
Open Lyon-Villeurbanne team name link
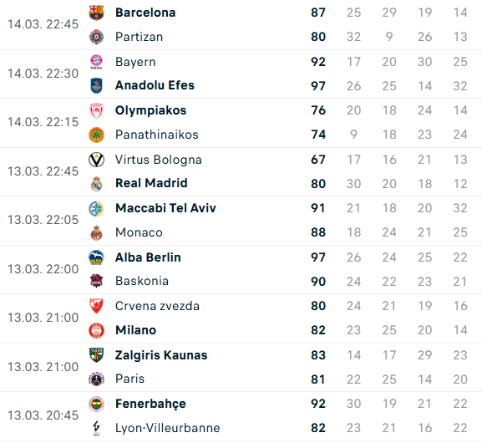[x=168, y=428]
